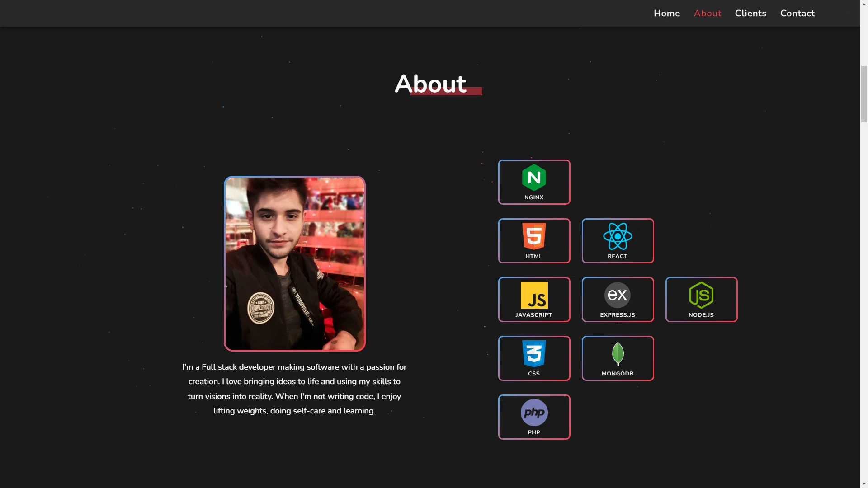This screenshot has width=868, height=488.
Task: Click the purple PHP icon
Action: [534, 412]
